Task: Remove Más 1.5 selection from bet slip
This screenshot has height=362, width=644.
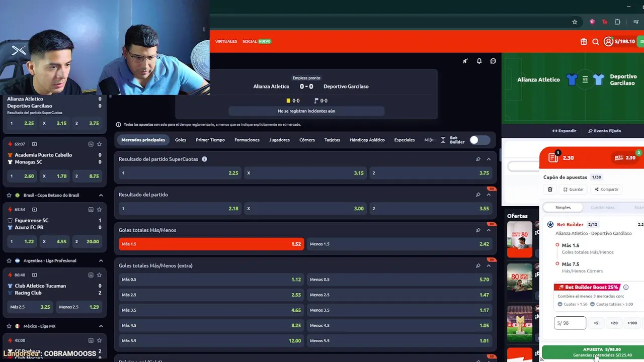Action: (x=557, y=245)
